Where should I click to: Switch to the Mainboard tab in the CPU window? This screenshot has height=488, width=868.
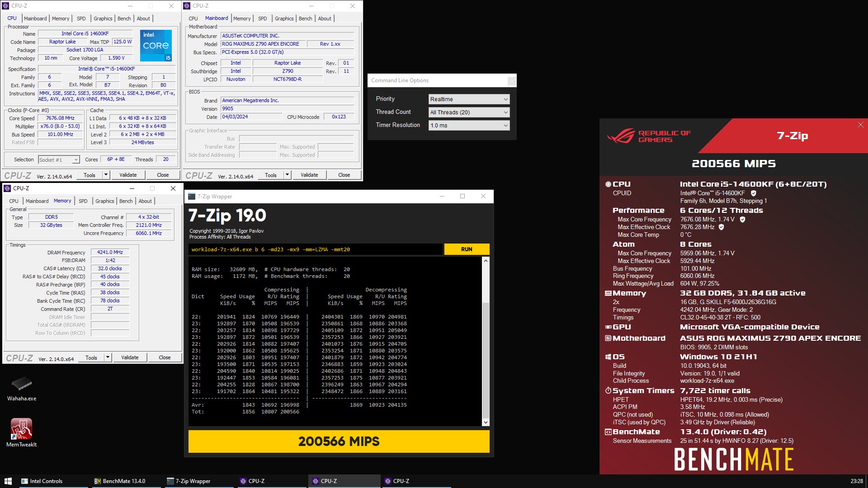[x=35, y=19]
